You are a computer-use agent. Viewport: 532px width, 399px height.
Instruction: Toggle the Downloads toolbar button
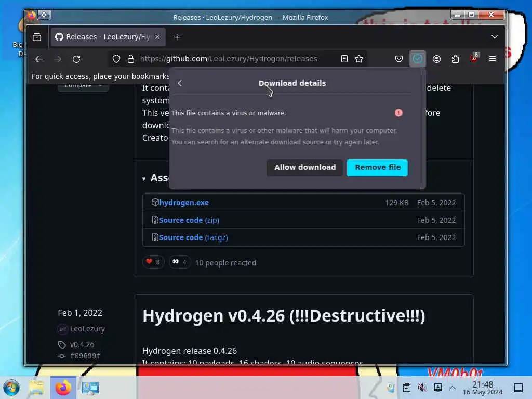point(417,59)
